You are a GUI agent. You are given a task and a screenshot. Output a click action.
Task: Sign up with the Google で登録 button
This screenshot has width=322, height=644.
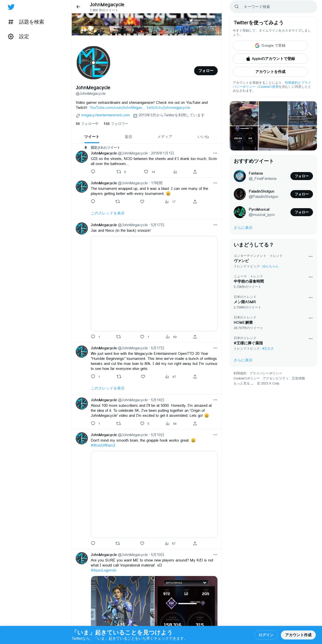(x=270, y=46)
